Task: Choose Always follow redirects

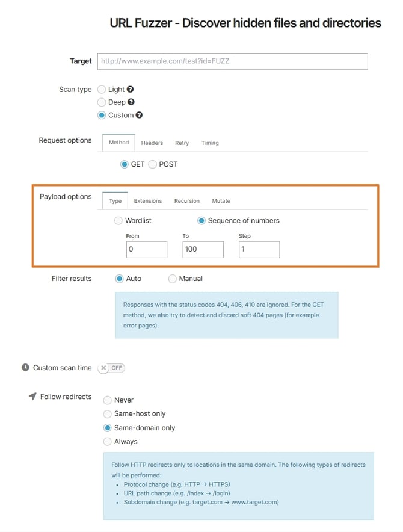Action: (x=108, y=442)
